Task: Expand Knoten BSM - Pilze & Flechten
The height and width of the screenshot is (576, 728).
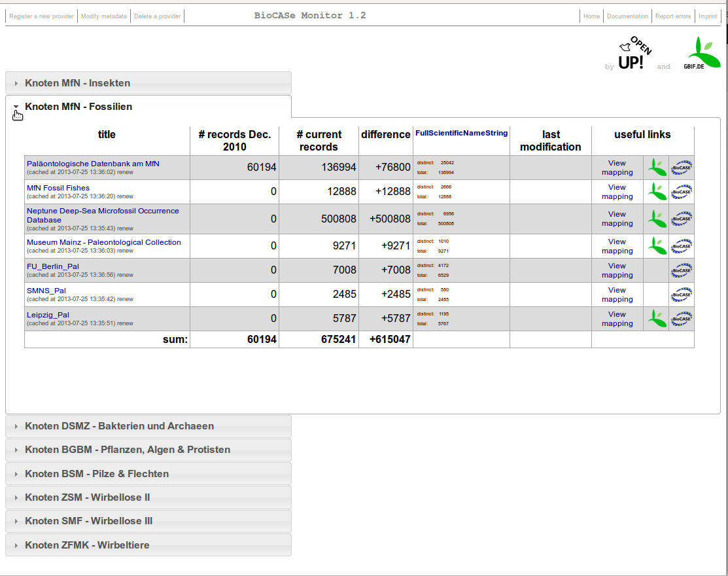Action: pos(148,474)
